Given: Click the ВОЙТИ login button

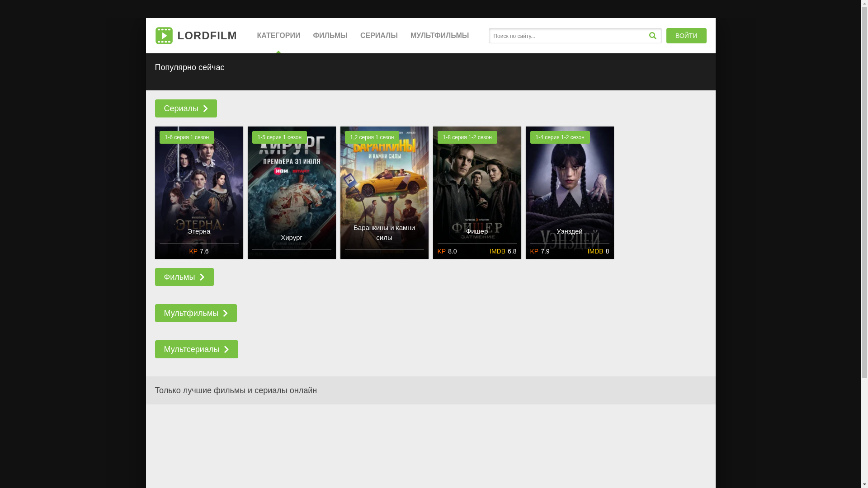Looking at the screenshot, I should [x=686, y=36].
